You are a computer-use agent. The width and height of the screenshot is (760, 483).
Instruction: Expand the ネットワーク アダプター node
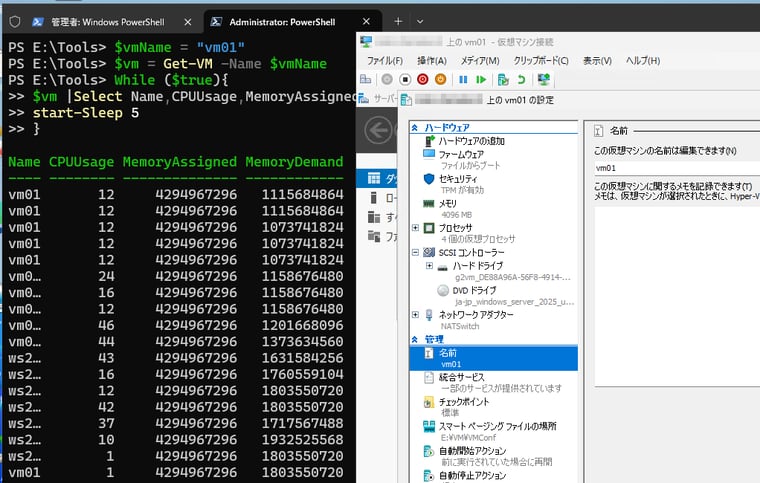[415, 314]
